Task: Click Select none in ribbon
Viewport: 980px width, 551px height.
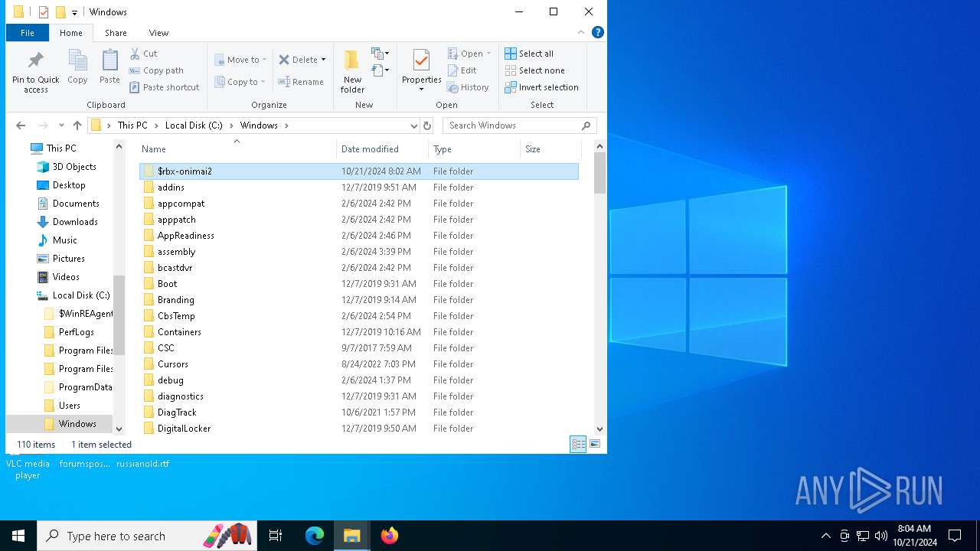Action: coord(534,70)
